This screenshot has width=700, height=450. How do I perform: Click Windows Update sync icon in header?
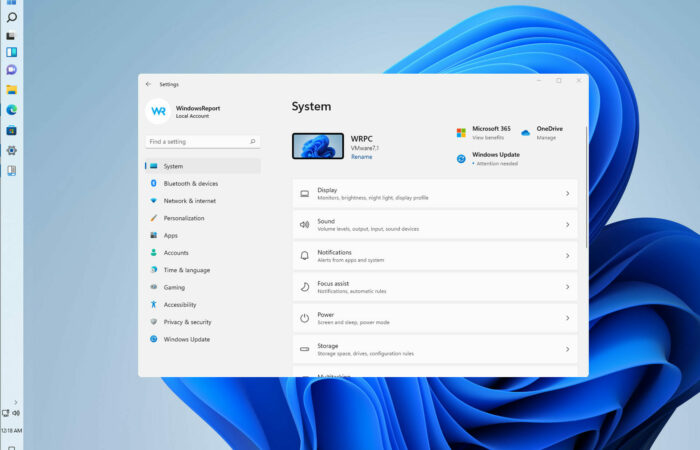click(x=461, y=159)
